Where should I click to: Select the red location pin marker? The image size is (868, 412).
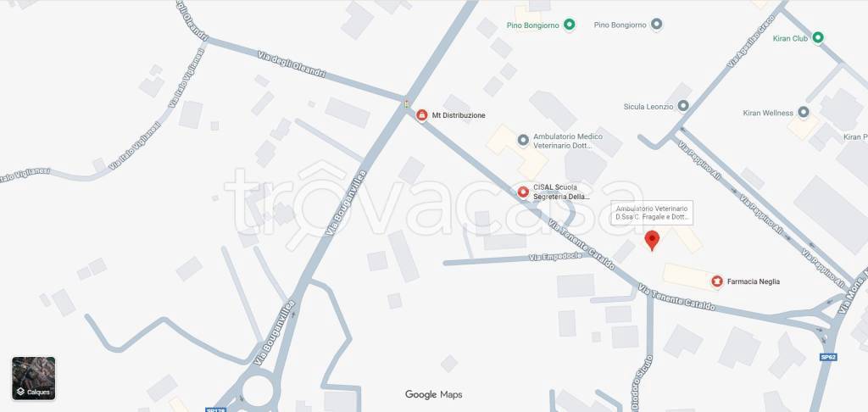point(652,241)
